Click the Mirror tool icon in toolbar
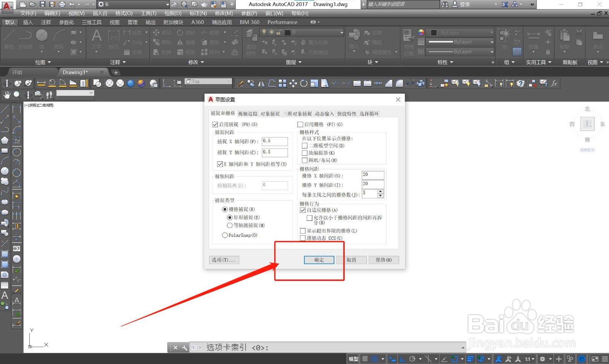The height and width of the screenshot is (364, 609). 261,83
